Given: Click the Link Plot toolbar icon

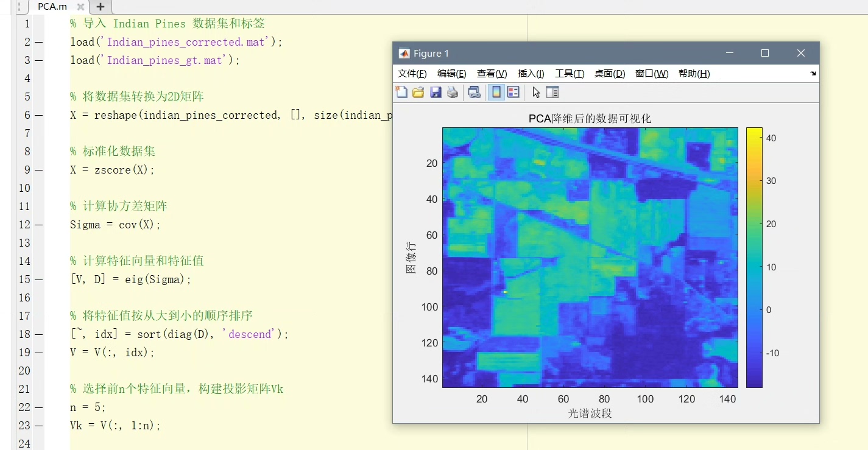Looking at the screenshot, I should [x=474, y=92].
